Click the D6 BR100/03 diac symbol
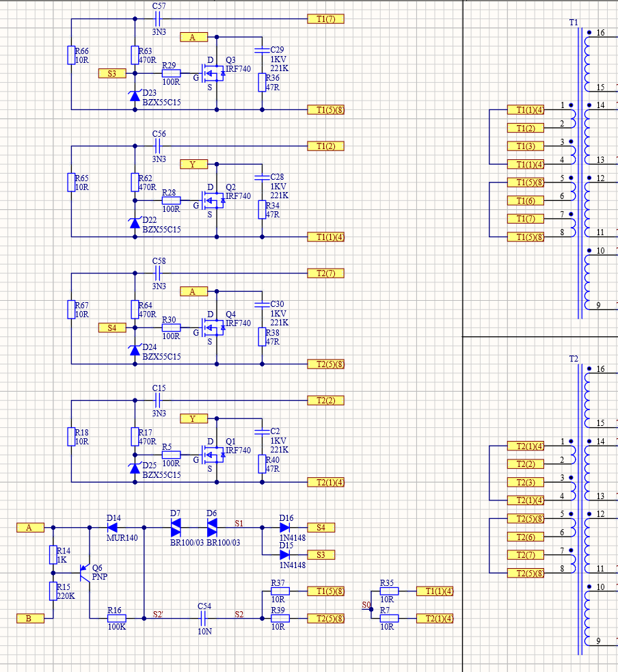Screen dimensions: 618x672 (212, 528)
